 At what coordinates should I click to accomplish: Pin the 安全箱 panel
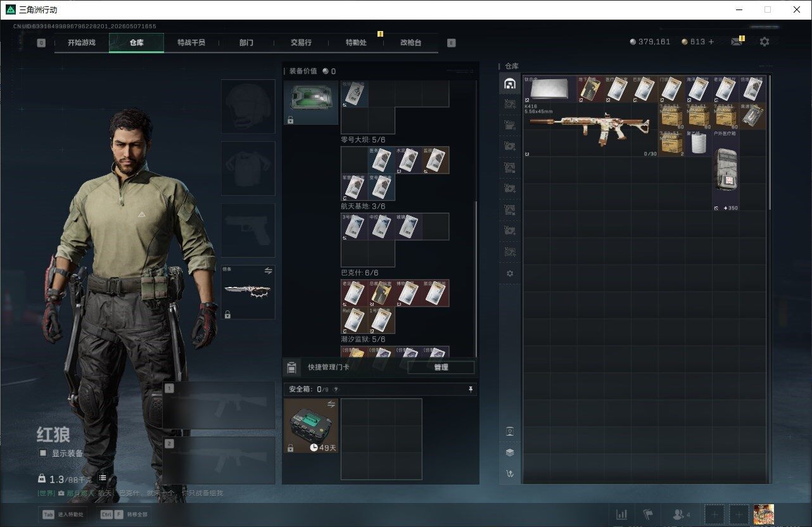(470, 389)
